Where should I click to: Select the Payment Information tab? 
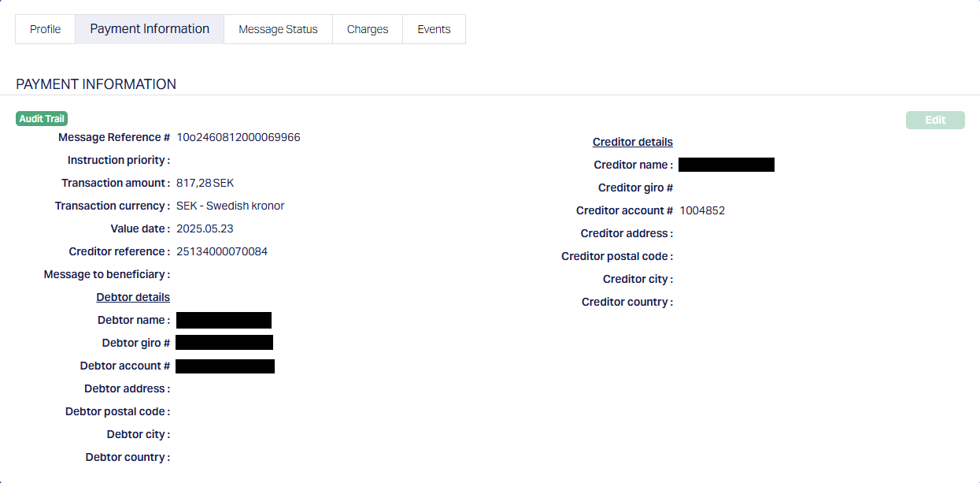point(150,29)
